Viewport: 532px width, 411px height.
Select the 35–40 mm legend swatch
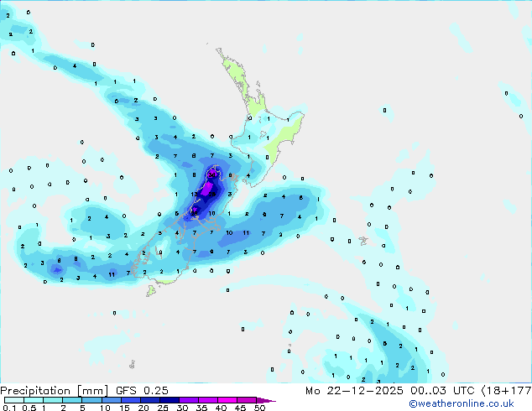pos(208,400)
